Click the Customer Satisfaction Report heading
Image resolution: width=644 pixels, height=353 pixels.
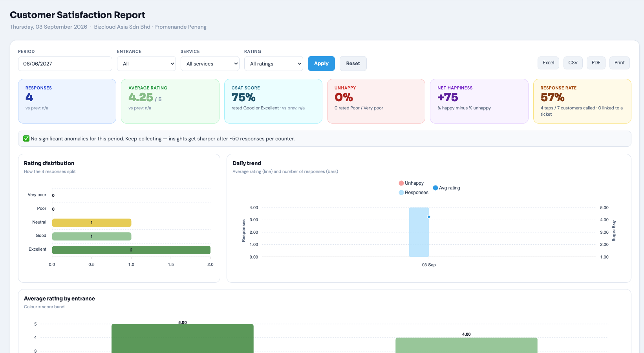(x=77, y=15)
